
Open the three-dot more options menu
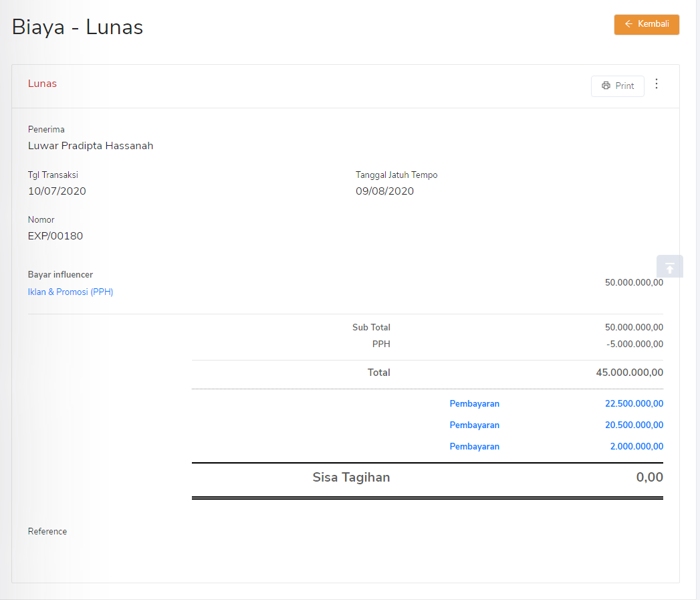click(656, 84)
